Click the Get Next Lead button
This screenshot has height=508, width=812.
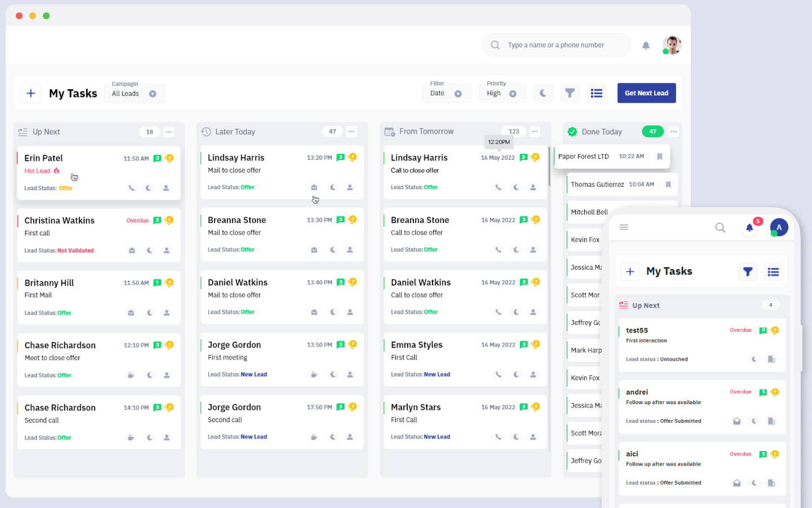click(x=646, y=93)
